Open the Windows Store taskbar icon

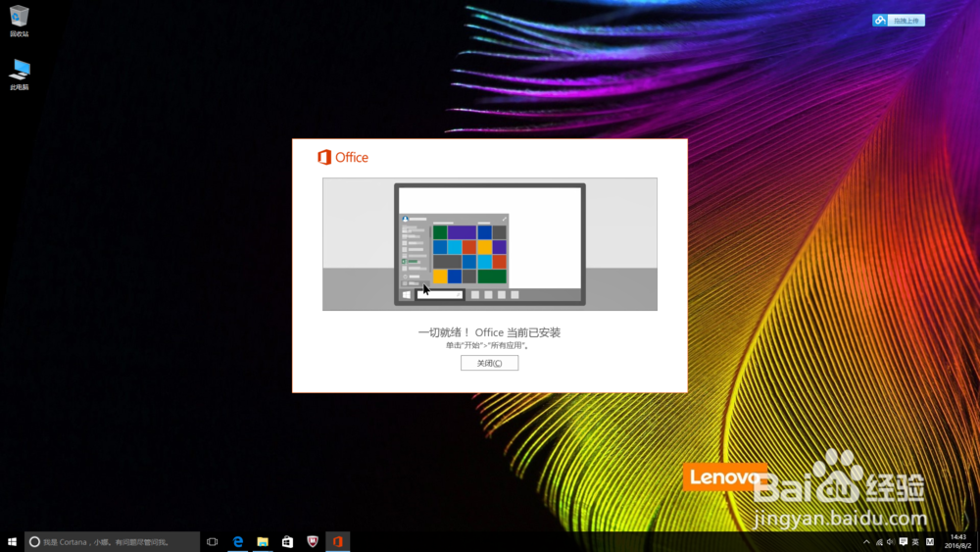coord(287,541)
